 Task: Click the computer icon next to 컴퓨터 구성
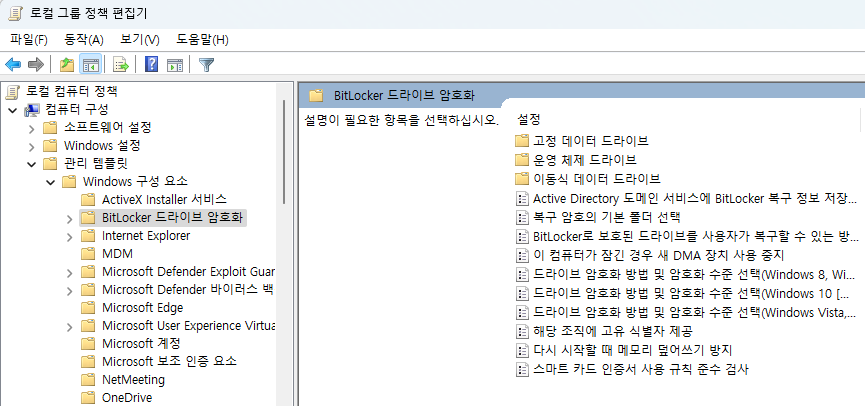32,109
